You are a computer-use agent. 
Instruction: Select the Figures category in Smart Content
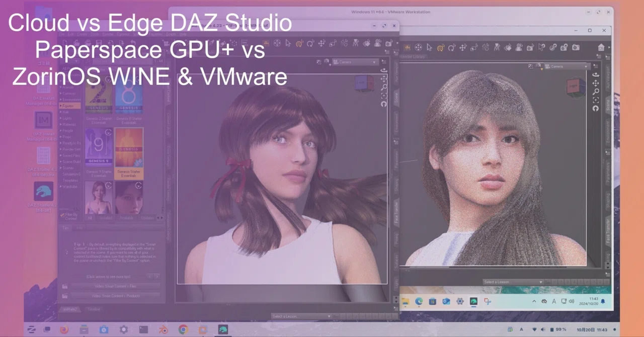pyautogui.click(x=70, y=106)
